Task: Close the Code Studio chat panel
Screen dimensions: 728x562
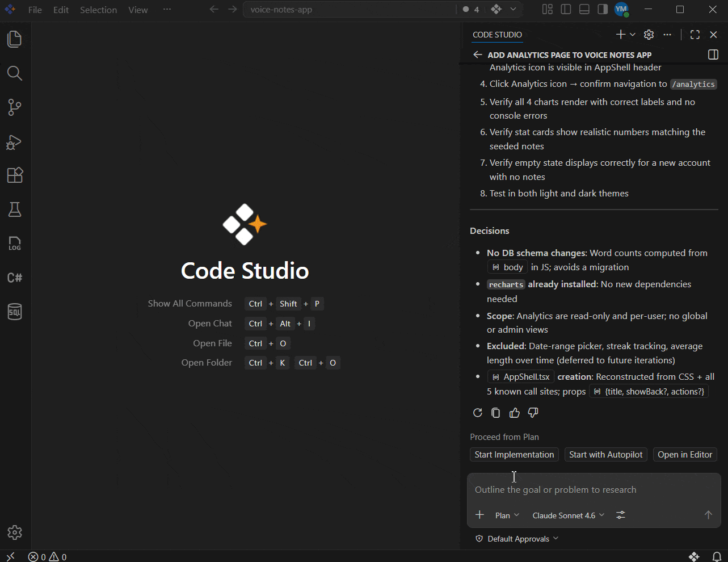Action: point(714,35)
